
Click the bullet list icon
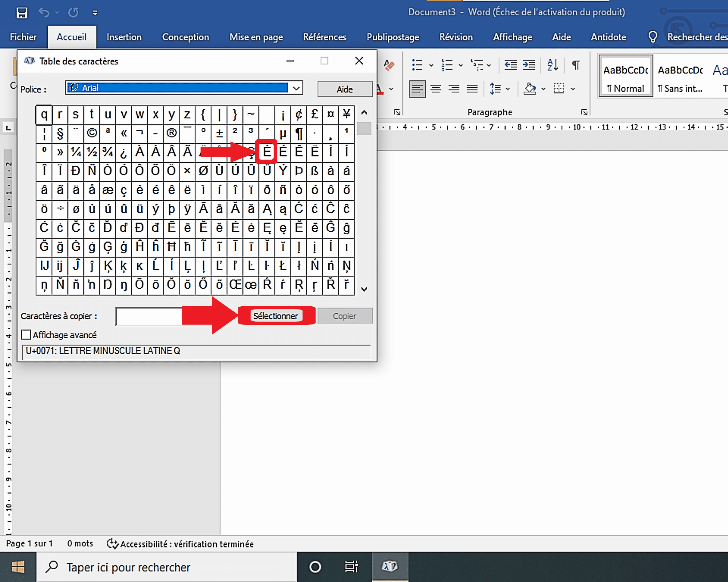point(417,65)
